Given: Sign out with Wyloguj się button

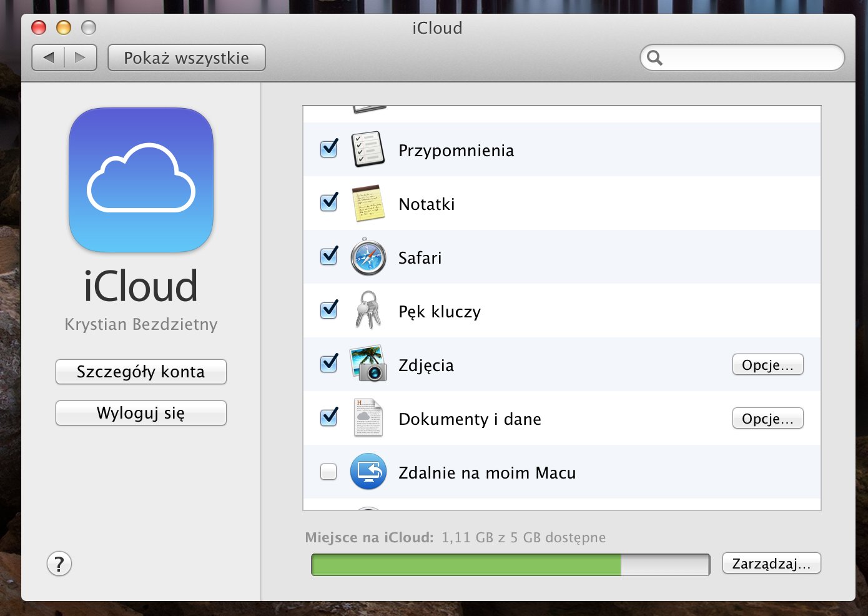Looking at the screenshot, I should pyautogui.click(x=141, y=413).
